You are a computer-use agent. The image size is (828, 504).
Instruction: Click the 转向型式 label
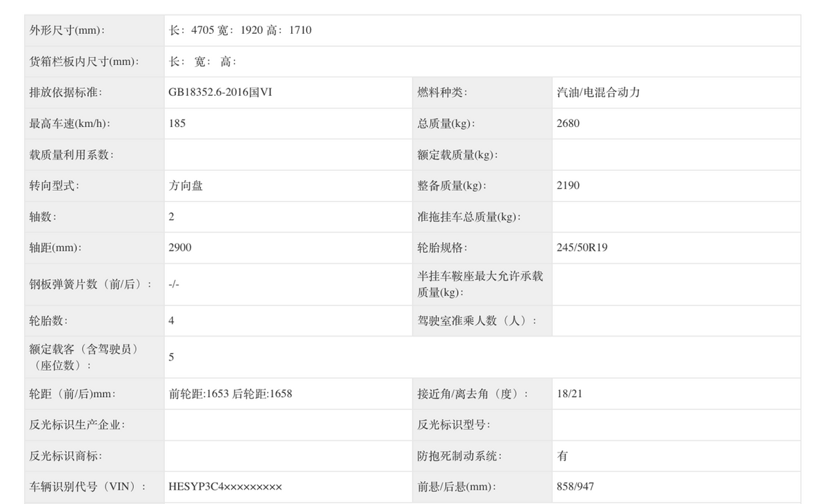55,185
